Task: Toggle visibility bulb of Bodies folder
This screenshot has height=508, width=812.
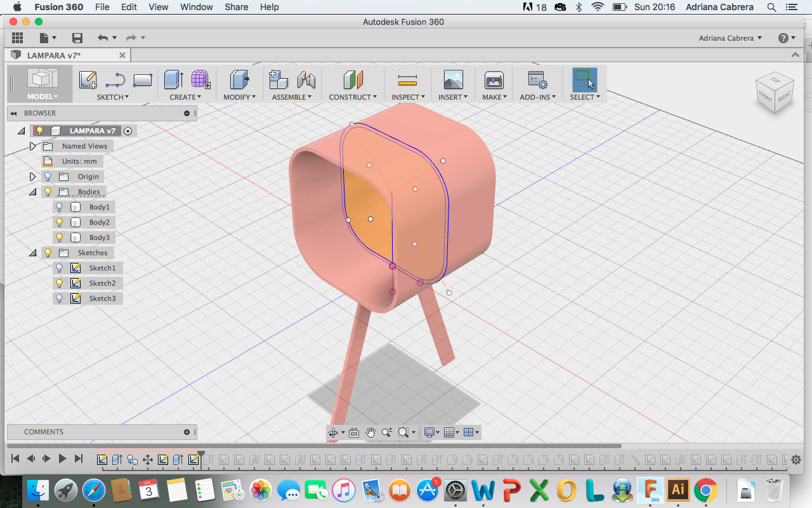Action: coord(48,192)
